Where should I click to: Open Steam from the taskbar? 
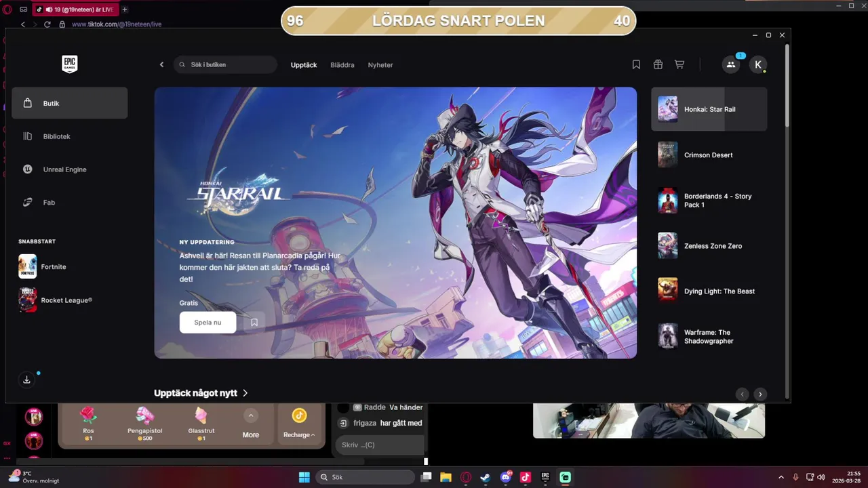486,477
